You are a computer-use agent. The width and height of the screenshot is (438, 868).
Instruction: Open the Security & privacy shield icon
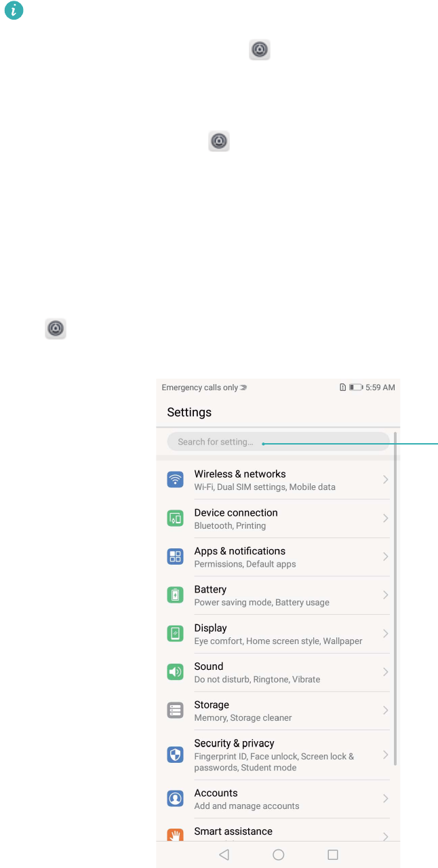[x=176, y=755]
